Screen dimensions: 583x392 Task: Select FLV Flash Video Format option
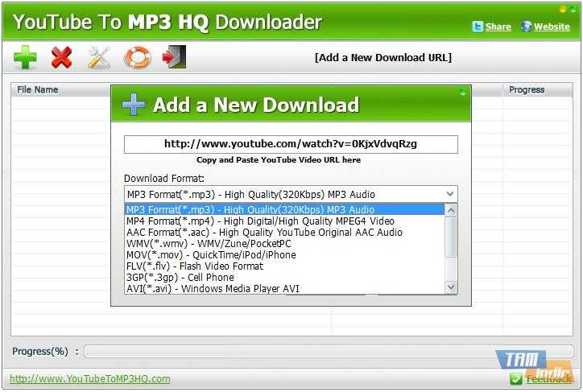(284, 266)
